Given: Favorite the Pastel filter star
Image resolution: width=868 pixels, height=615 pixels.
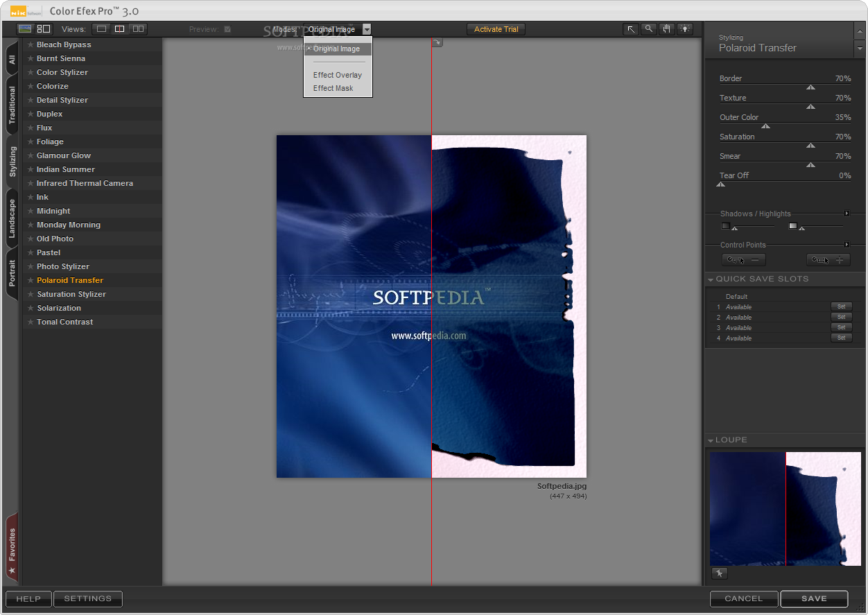Looking at the screenshot, I should pos(31,252).
